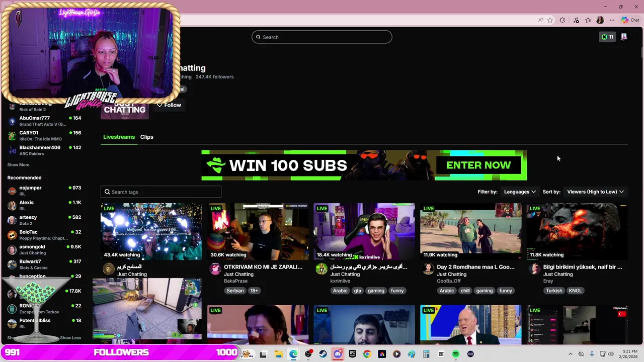
Task: Select the Serbian tag under BakaPrase
Action: coord(235,291)
